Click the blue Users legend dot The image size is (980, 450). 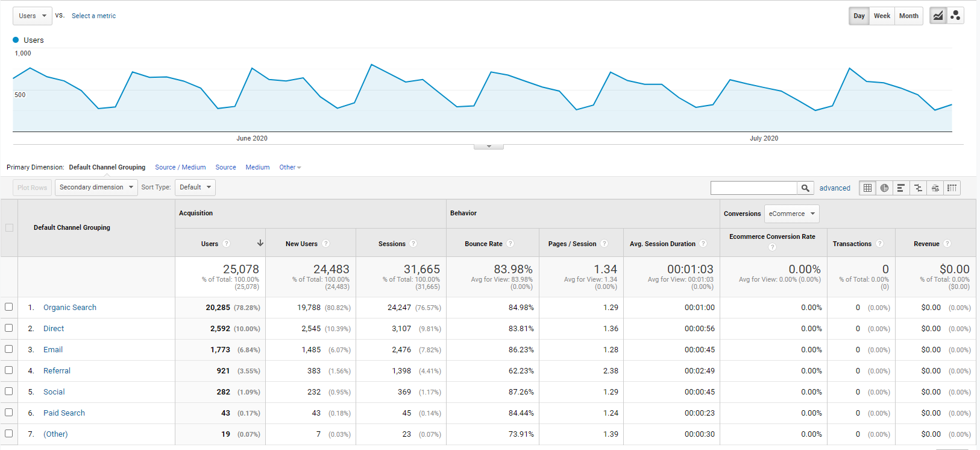click(16, 40)
